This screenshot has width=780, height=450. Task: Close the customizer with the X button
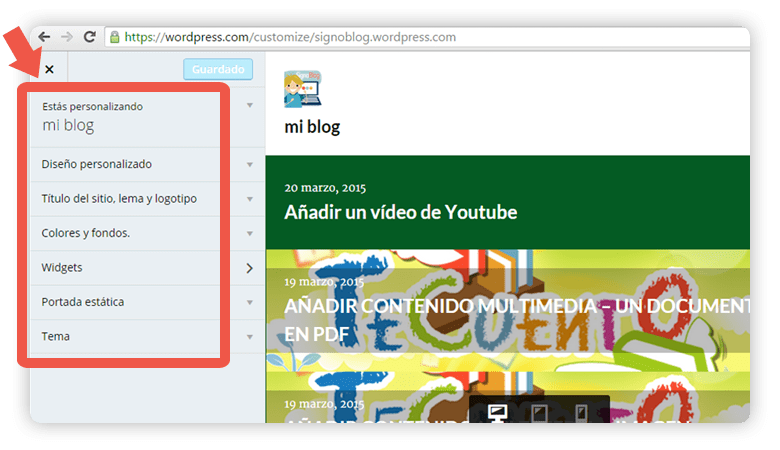tap(49, 69)
